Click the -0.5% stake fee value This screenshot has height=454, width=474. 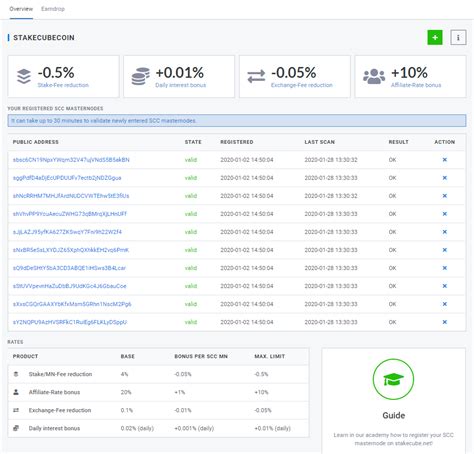coord(56,72)
